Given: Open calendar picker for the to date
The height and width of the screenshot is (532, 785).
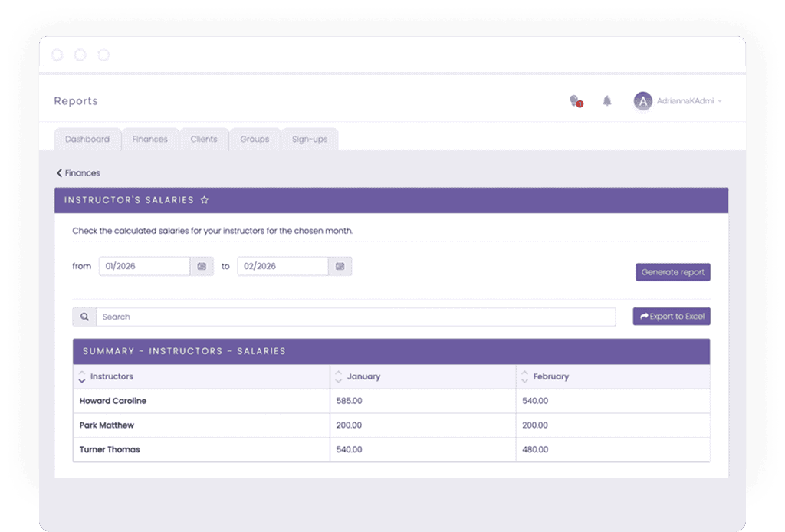Looking at the screenshot, I should [340, 266].
